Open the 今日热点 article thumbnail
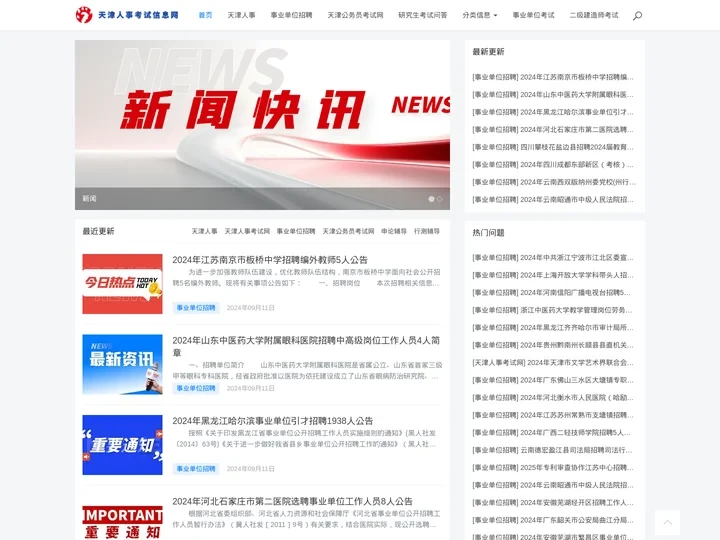 pos(123,284)
